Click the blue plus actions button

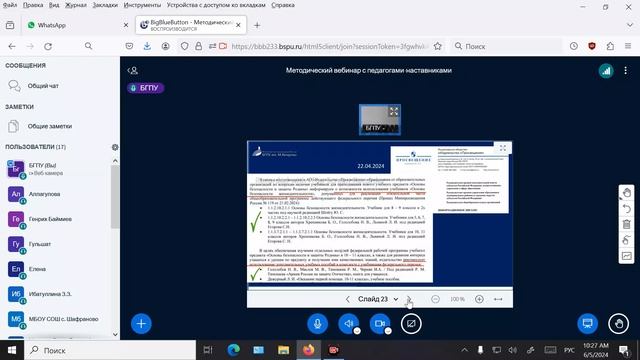pyautogui.click(x=141, y=324)
